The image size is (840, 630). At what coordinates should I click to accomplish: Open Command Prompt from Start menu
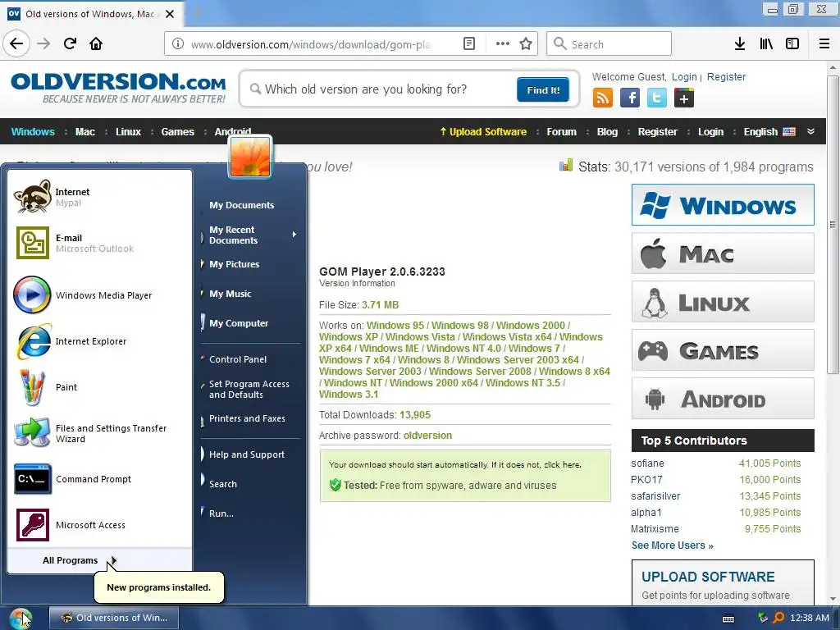[99, 479]
